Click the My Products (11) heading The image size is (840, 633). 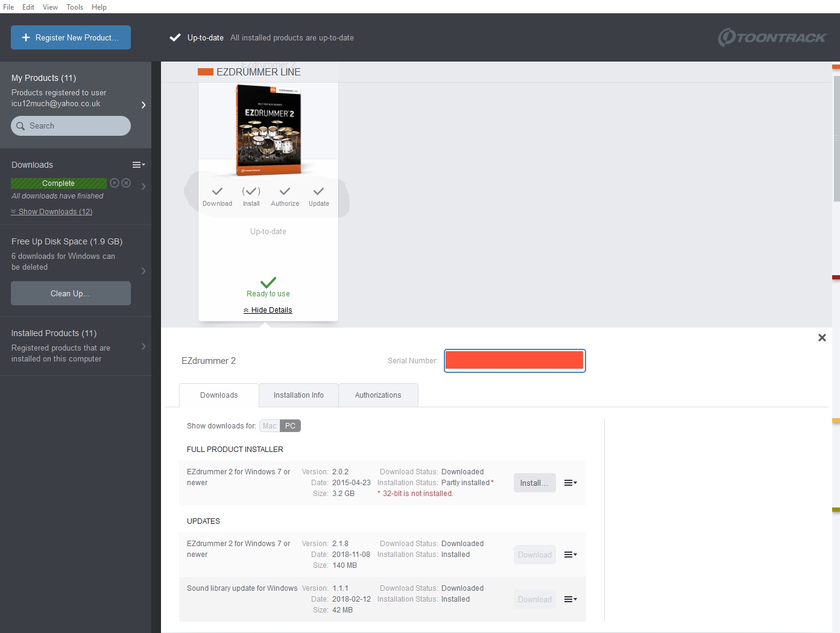coord(43,78)
